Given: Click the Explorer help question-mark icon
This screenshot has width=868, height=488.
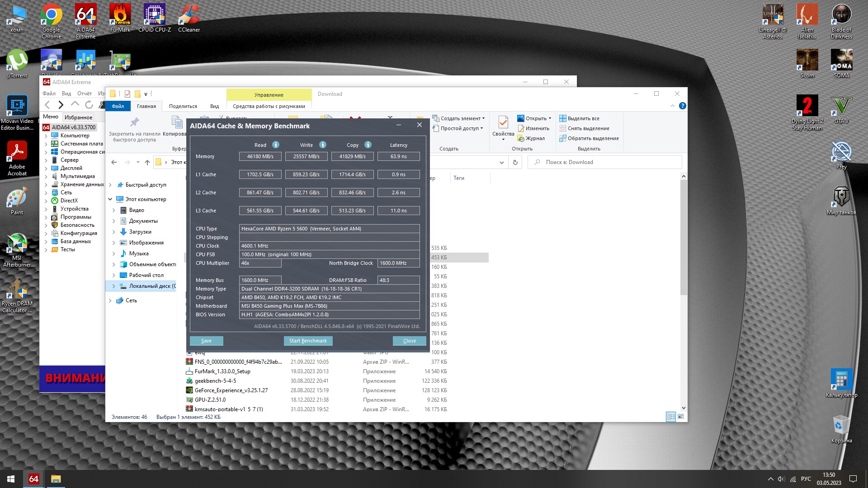Looking at the screenshot, I should (x=682, y=106).
